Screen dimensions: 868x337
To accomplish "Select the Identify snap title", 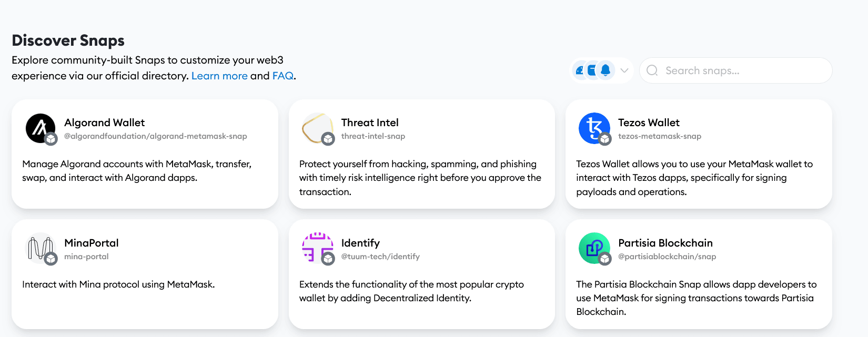I will [360, 243].
